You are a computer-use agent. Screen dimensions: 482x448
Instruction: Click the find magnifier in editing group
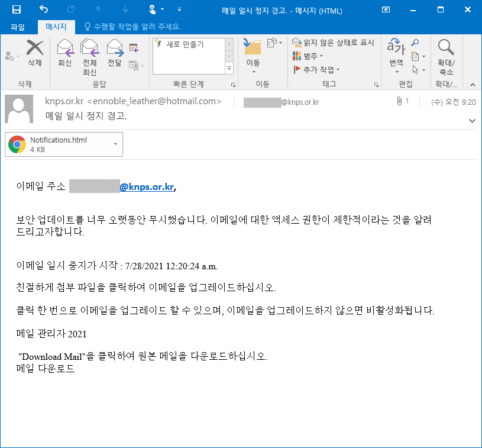pyautogui.click(x=415, y=43)
